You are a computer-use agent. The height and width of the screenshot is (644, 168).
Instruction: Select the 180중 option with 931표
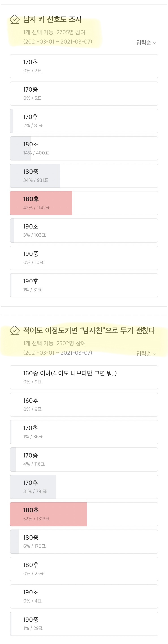pos(84,176)
